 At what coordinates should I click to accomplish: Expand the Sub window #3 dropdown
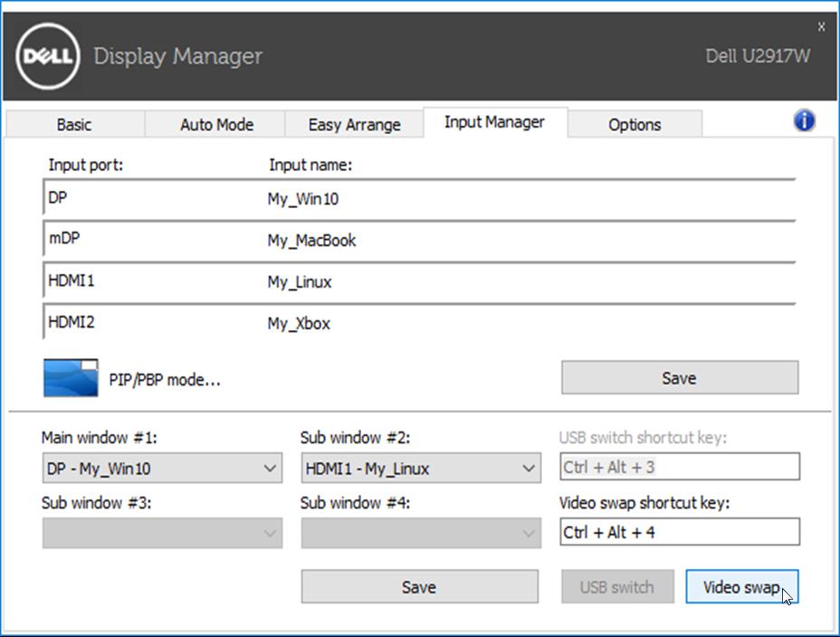[162, 533]
